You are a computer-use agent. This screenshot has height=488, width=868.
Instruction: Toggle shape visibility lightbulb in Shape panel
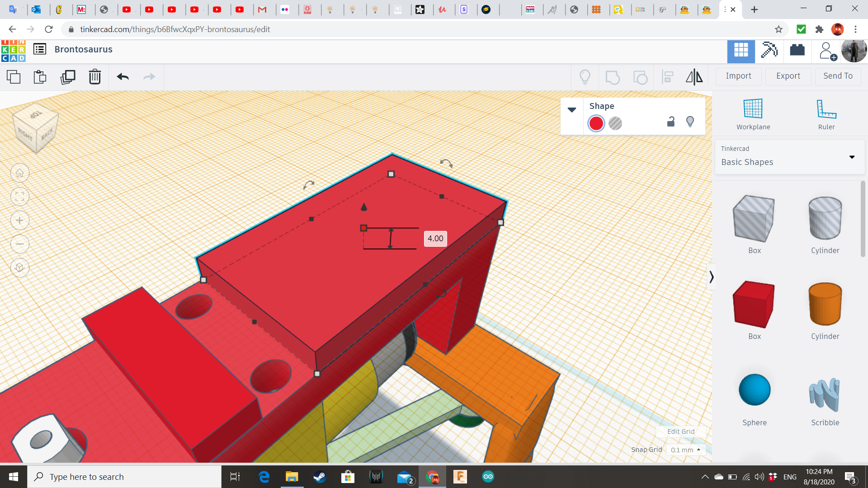click(690, 122)
